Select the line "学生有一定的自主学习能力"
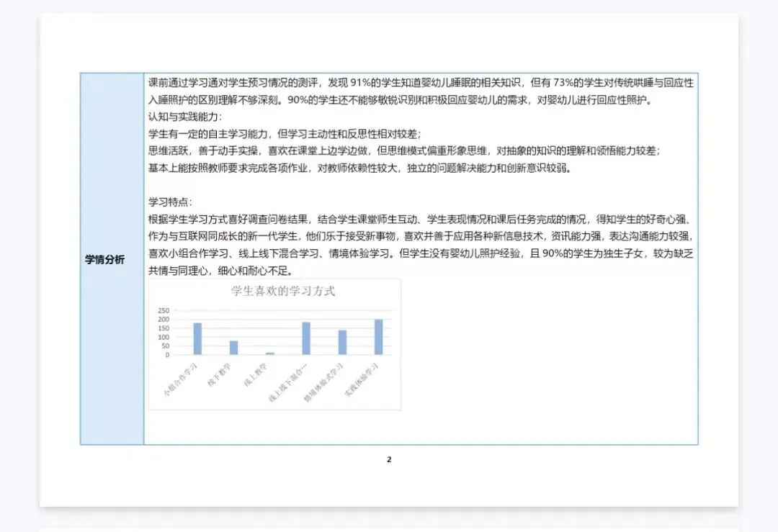Screen dimensions: 778x532 click(285, 134)
